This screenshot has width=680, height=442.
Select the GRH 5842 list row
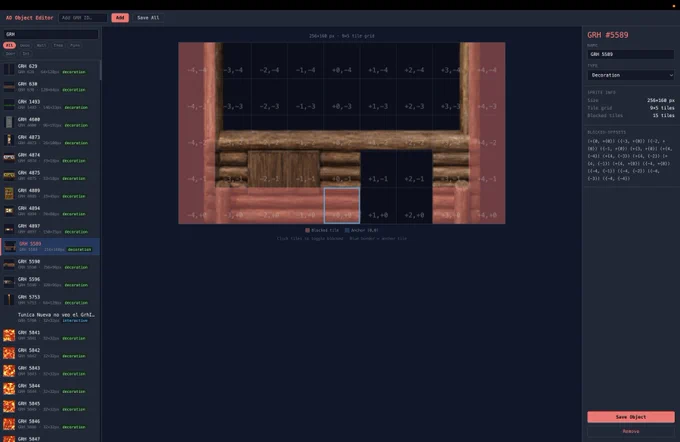pos(50,353)
